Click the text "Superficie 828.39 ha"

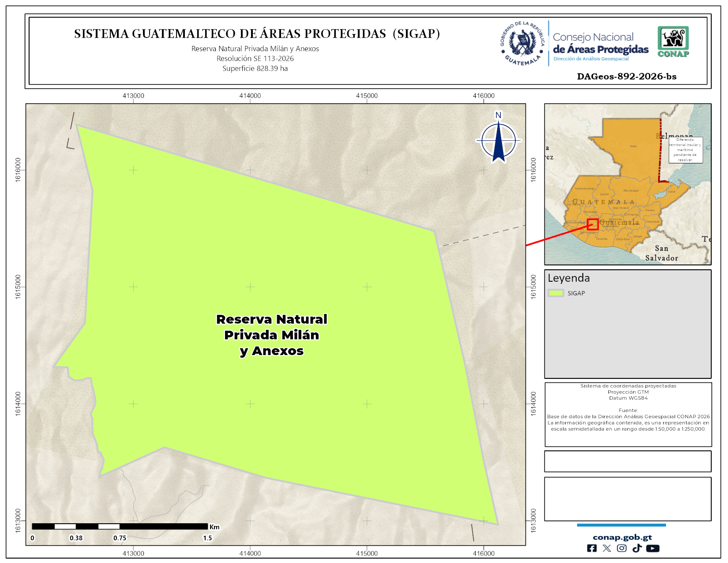click(255, 68)
